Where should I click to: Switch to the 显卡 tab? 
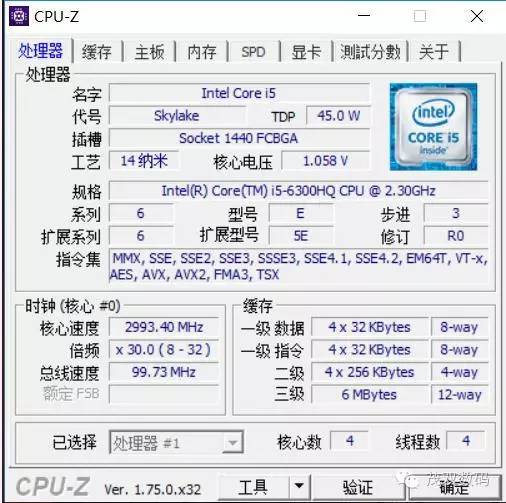tap(306, 52)
